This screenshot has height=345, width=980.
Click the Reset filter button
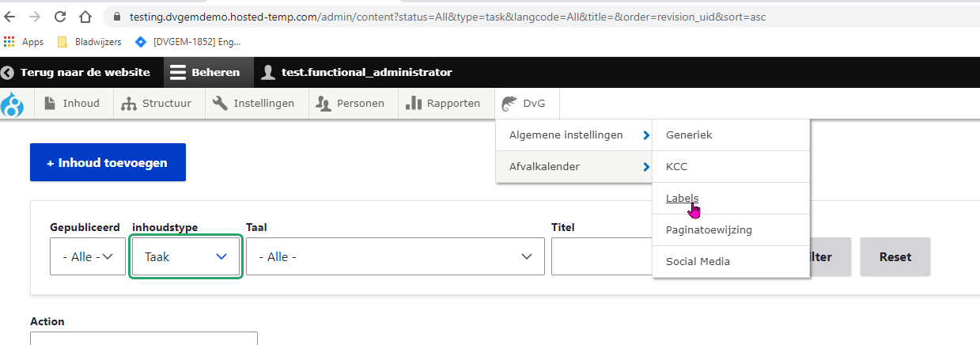pyautogui.click(x=895, y=256)
